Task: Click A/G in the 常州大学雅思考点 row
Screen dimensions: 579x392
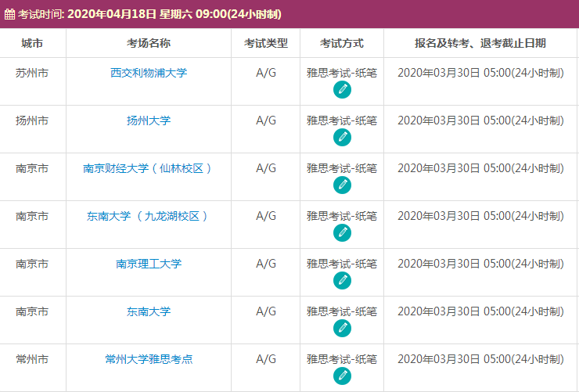Action: pos(266,359)
